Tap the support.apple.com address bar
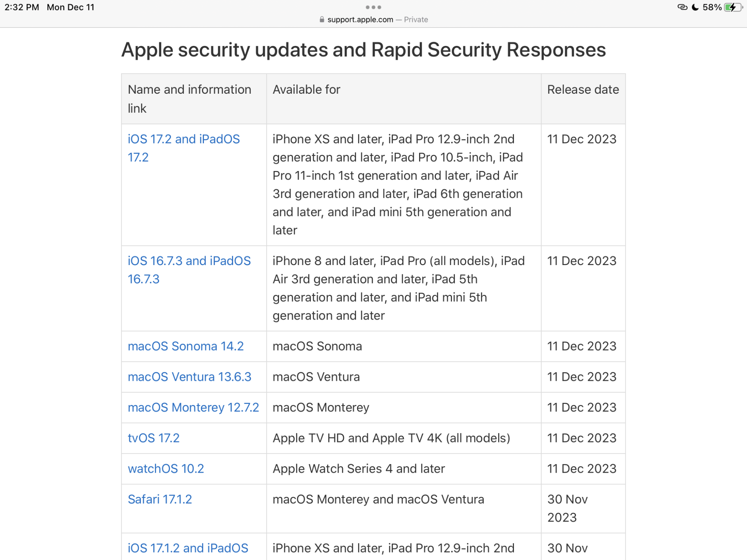Screen dimensions: 747x560 pos(373,20)
